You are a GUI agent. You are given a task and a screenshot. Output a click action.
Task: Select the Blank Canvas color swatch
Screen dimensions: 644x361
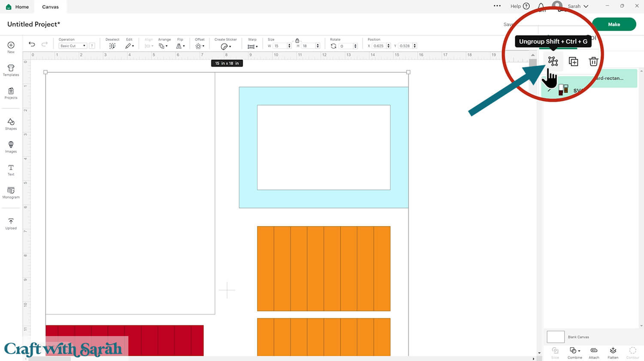click(556, 337)
